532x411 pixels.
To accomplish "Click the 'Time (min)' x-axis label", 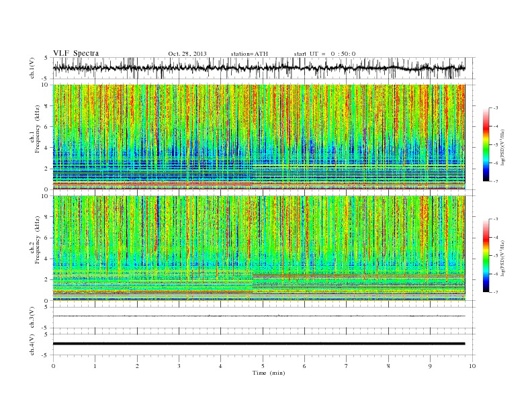I will (x=269, y=373).
